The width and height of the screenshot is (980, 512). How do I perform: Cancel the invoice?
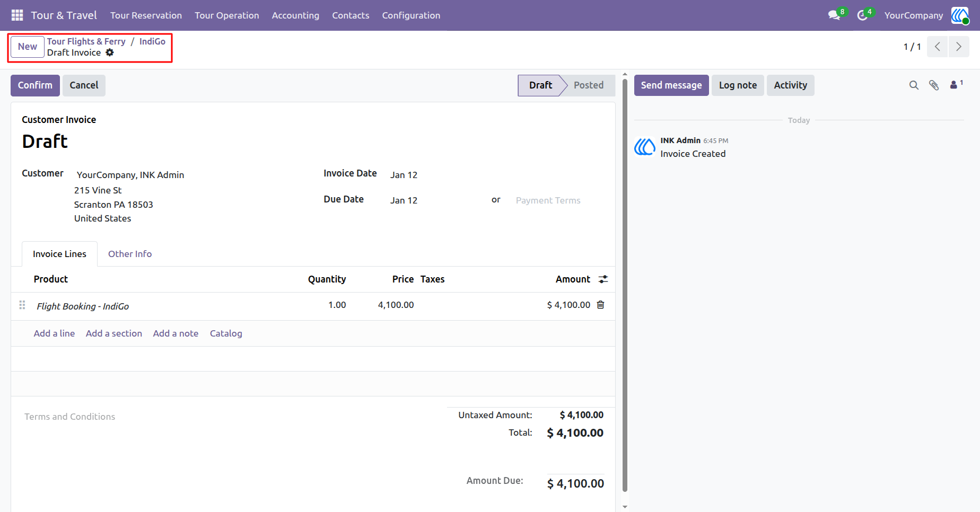84,85
